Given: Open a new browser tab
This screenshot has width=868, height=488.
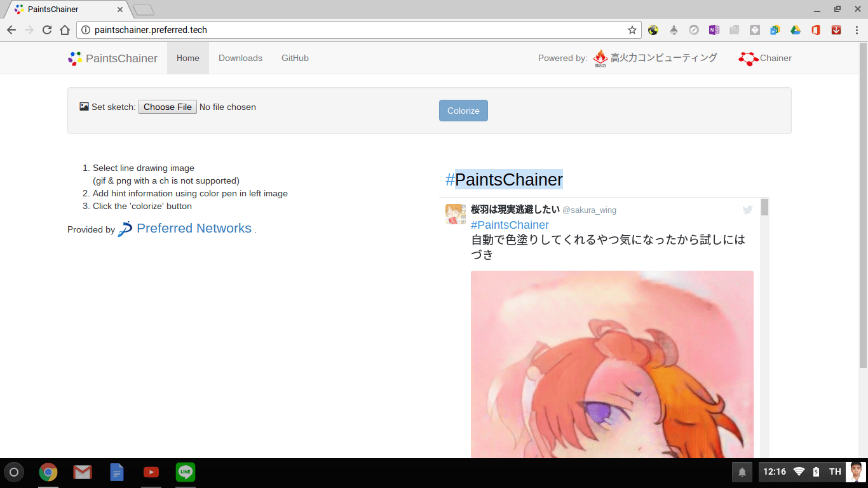Looking at the screenshot, I should coord(144,10).
